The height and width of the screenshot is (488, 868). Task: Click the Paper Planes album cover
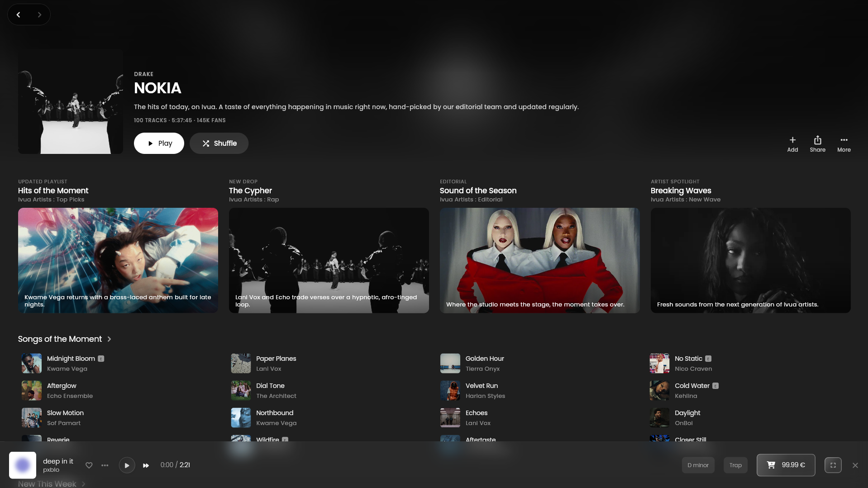tap(241, 364)
